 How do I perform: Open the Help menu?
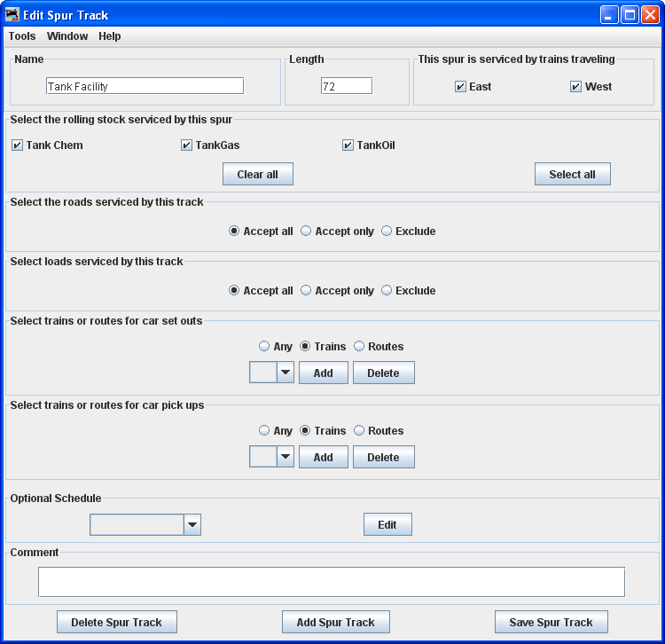pos(110,36)
